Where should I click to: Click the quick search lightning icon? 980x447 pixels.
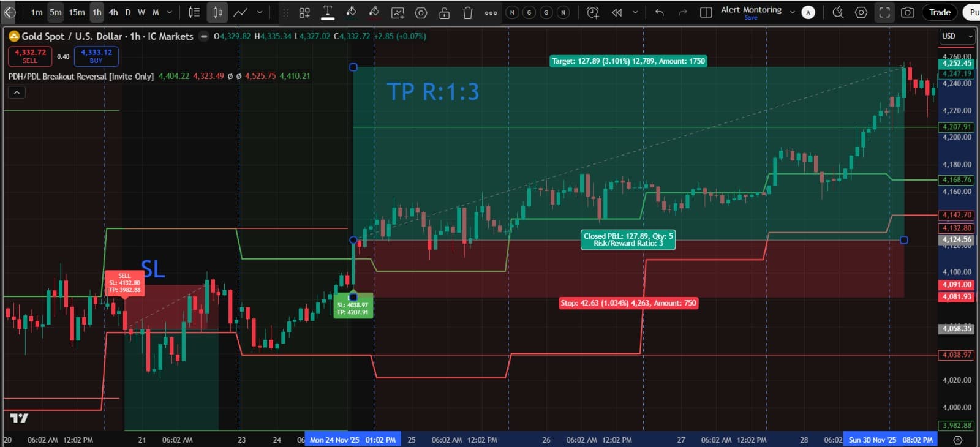pyautogui.click(x=838, y=12)
